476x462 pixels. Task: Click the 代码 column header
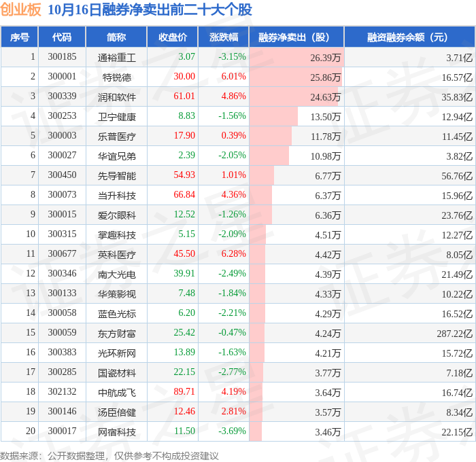62,37
